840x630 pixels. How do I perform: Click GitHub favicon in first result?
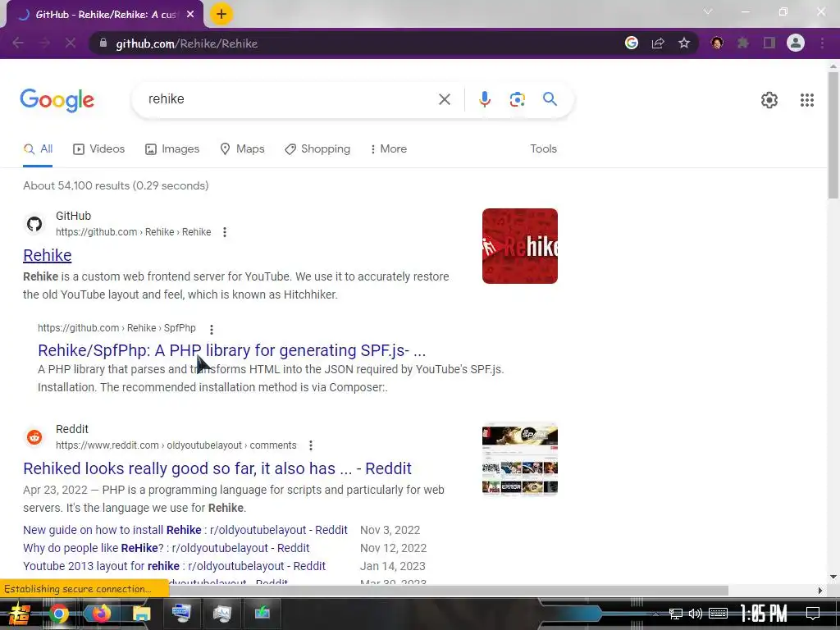34,224
